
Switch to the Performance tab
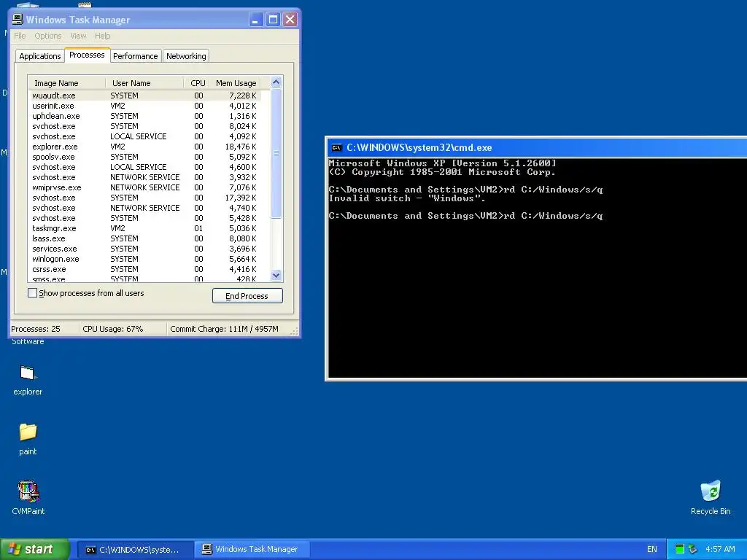[x=135, y=56]
